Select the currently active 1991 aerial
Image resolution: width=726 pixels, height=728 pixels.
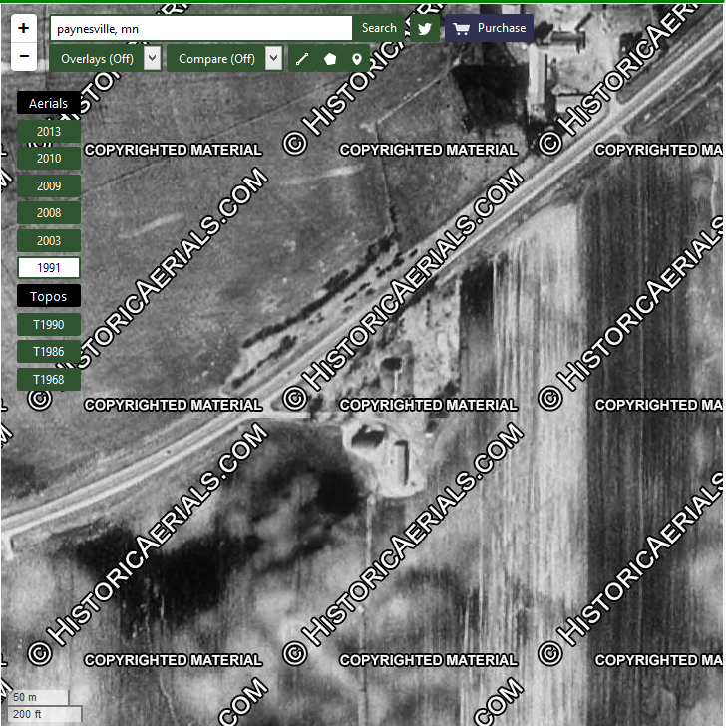tap(49, 268)
